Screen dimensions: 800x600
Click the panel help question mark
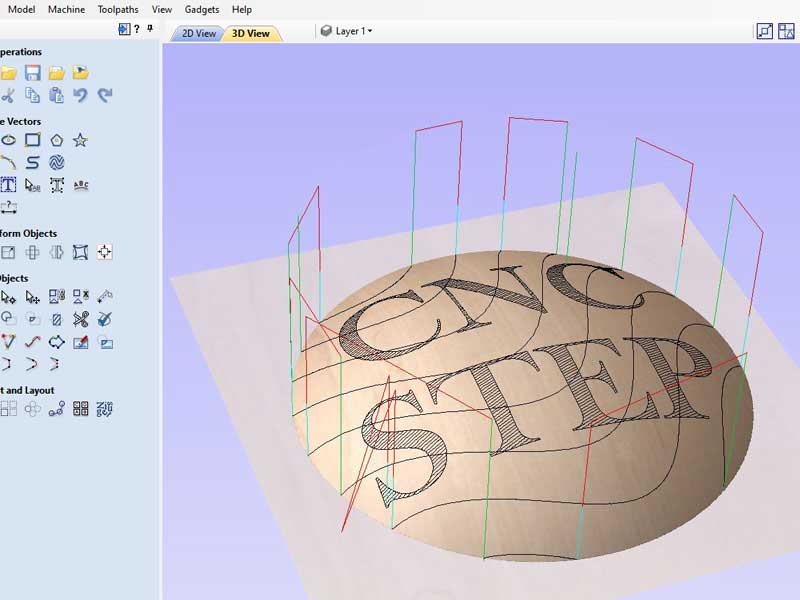[137, 29]
